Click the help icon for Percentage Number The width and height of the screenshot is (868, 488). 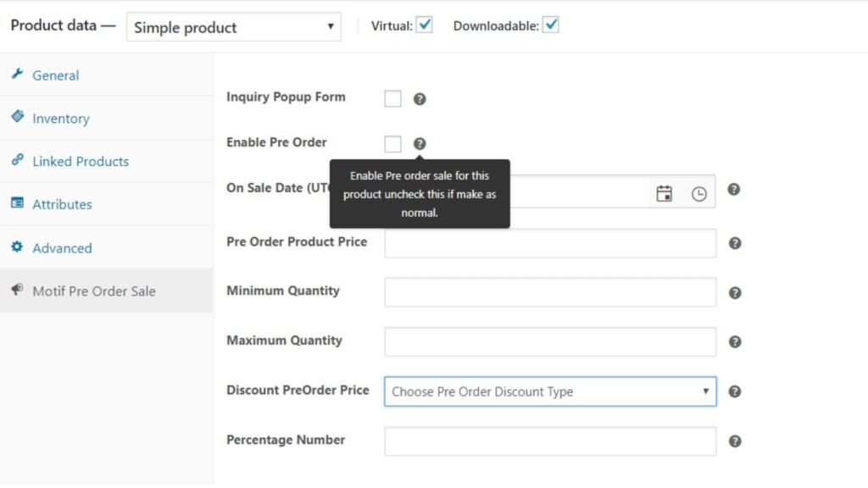pyautogui.click(x=734, y=441)
